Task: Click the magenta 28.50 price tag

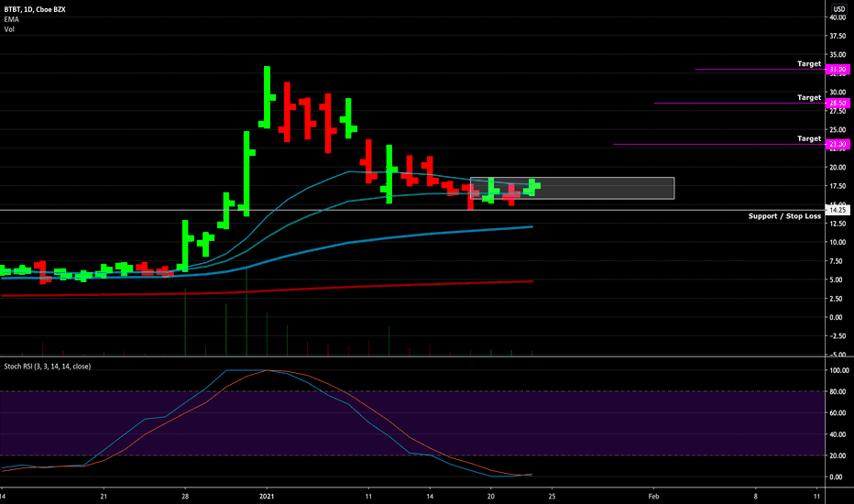Action: click(838, 103)
